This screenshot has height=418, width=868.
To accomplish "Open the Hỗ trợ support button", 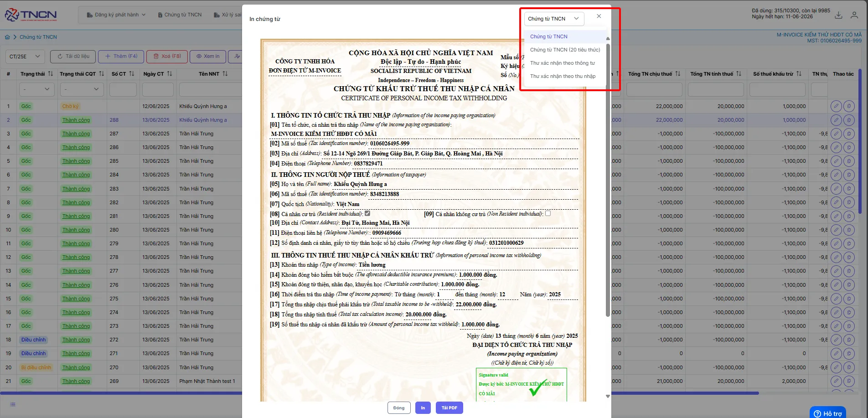I will (x=828, y=413).
